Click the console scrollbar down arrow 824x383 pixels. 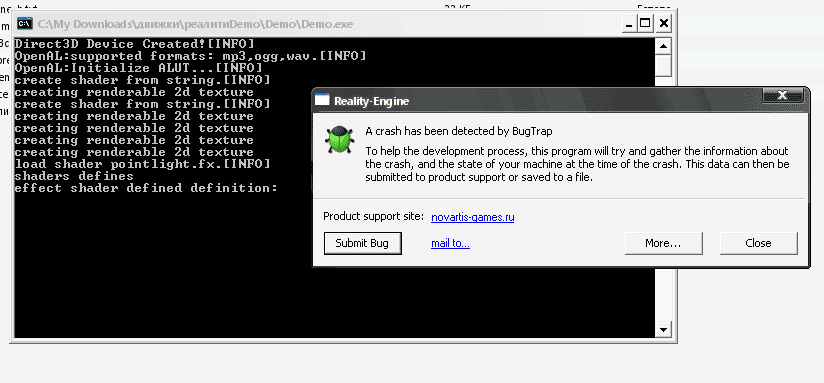click(663, 329)
